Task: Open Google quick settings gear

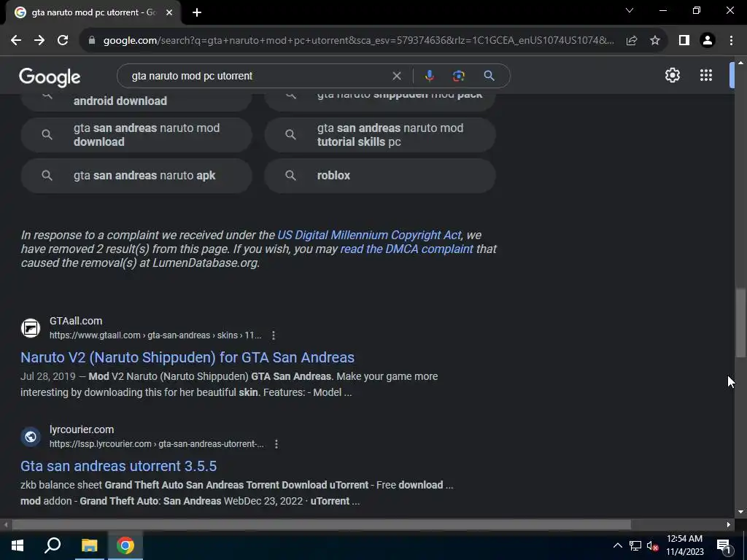Action: [x=672, y=75]
